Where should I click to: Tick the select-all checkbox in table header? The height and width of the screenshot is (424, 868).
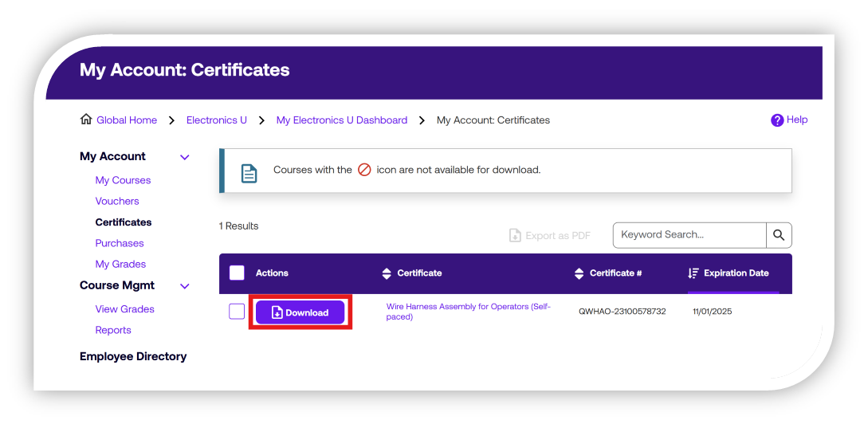coord(237,273)
